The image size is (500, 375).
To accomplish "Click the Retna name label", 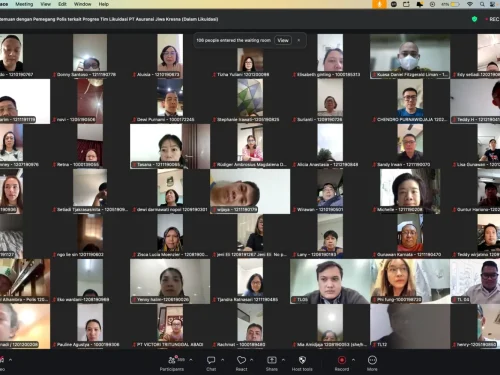I will click(76, 165).
